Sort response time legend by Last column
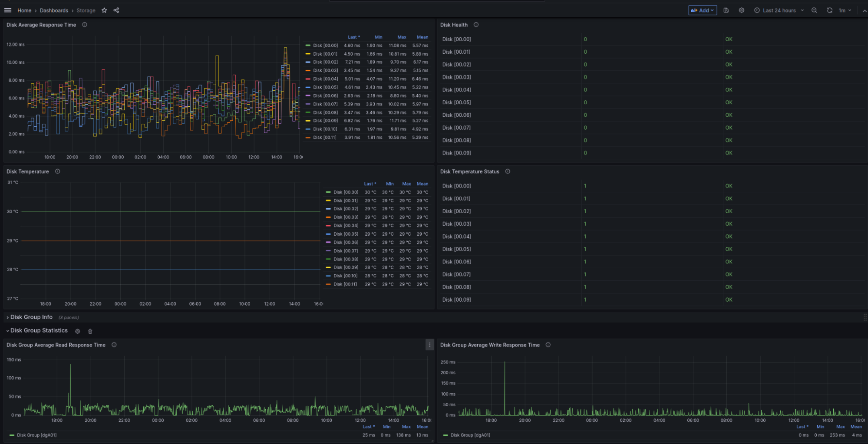The width and height of the screenshot is (868, 444). [x=353, y=37]
